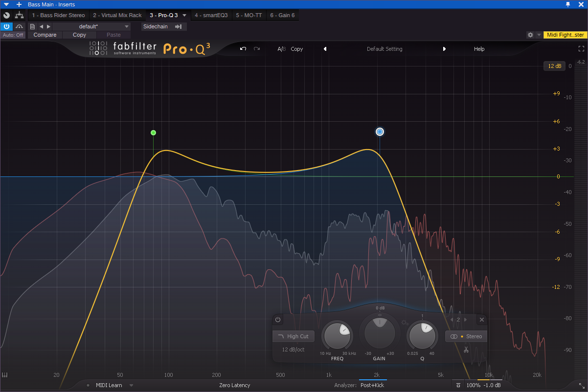Screen dimensions: 588x392
Task: Close the band 2 control panel
Action: (482, 320)
